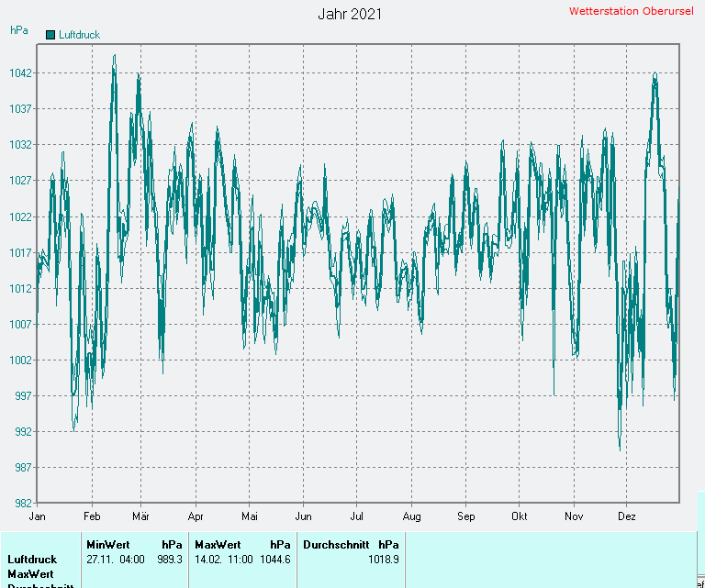This screenshot has width=705, height=588.
Task: Click the y-axis value 1022
Action: (x=21, y=217)
